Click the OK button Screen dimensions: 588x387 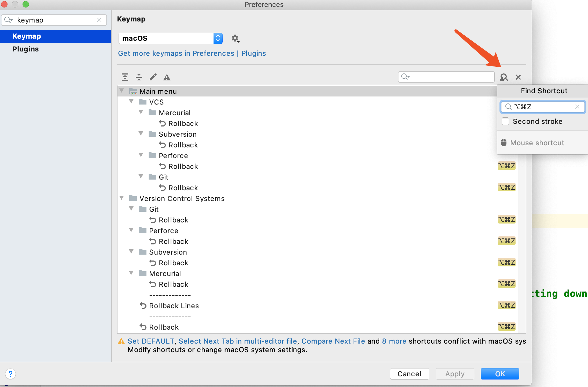pyautogui.click(x=500, y=374)
